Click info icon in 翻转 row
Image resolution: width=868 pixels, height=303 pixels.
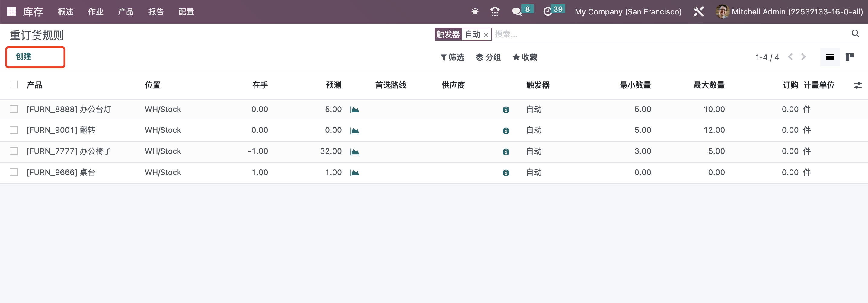506,131
